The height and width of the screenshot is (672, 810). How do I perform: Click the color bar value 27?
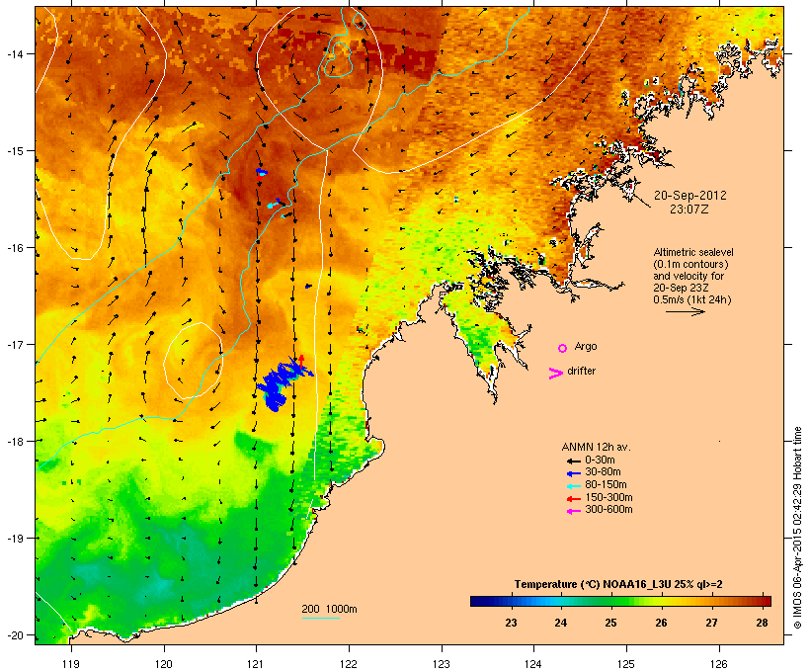(x=712, y=623)
